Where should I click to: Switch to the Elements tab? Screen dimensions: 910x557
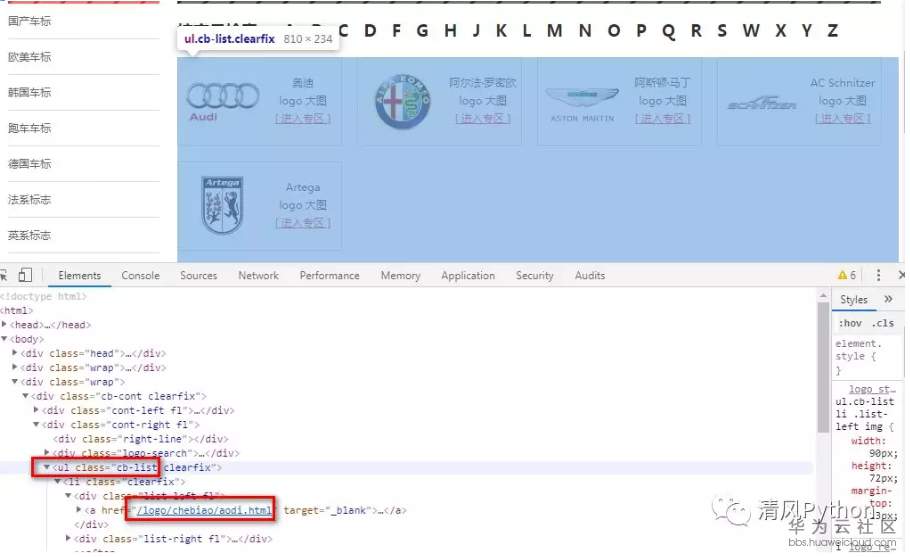tap(80, 276)
